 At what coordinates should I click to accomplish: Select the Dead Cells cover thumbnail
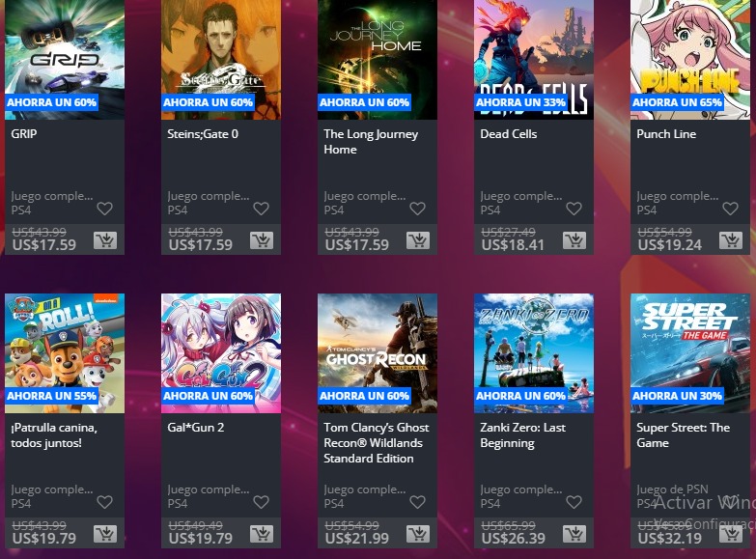tap(534, 53)
